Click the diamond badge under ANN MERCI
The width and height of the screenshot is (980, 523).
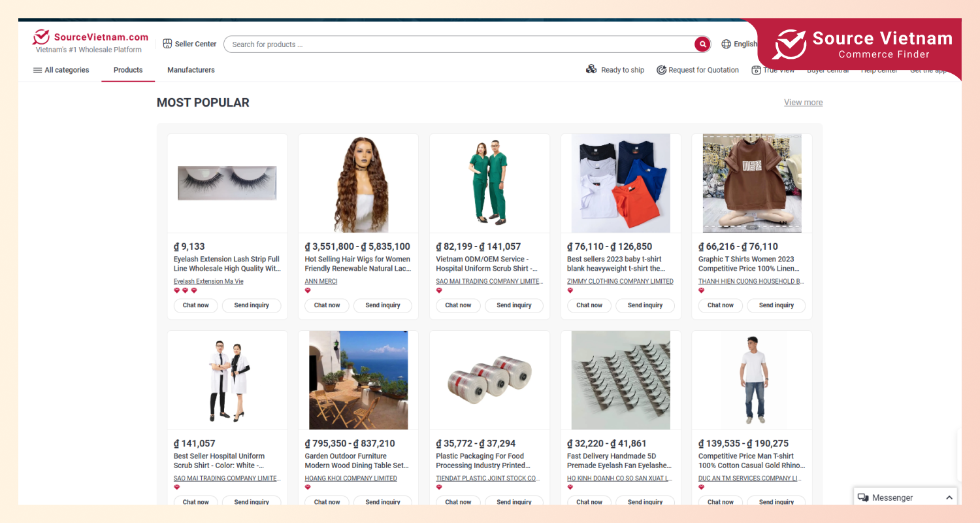tap(308, 291)
